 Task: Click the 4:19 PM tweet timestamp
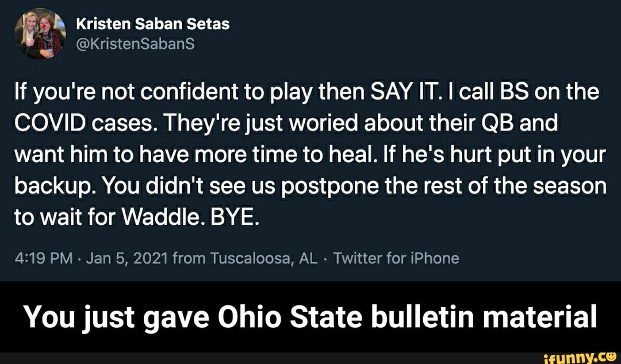click(x=43, y=258)
